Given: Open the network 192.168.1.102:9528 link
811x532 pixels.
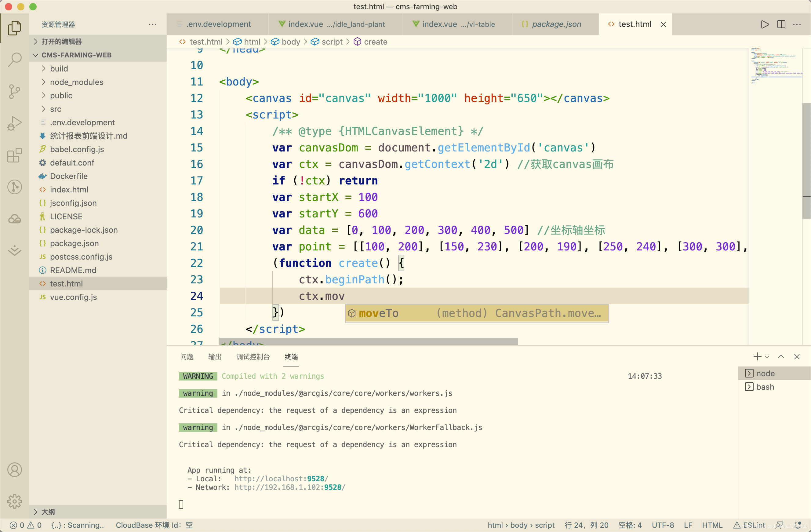Looking at the screenshot, I should tap(290, 487).
